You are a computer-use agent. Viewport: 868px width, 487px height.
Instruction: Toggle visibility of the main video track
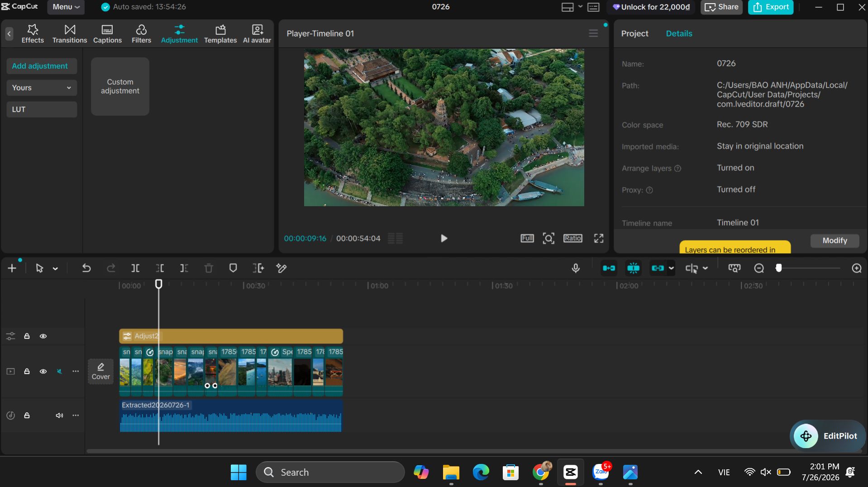pos(43,371)
